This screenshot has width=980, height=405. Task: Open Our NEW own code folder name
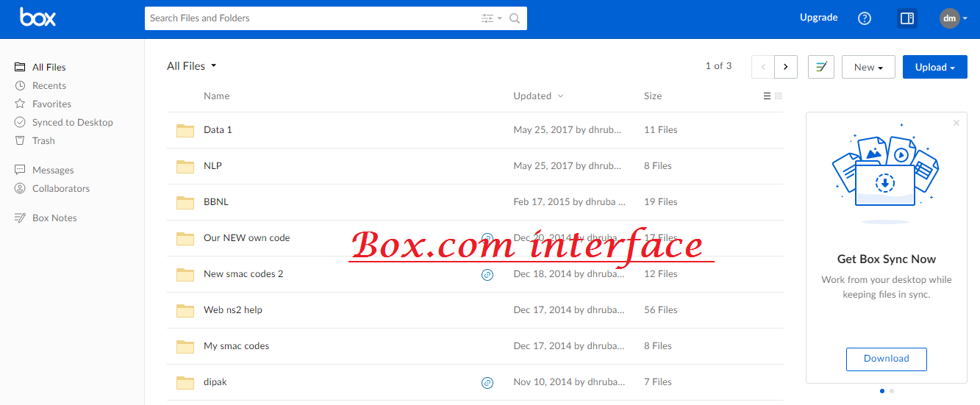click(247, 238)
